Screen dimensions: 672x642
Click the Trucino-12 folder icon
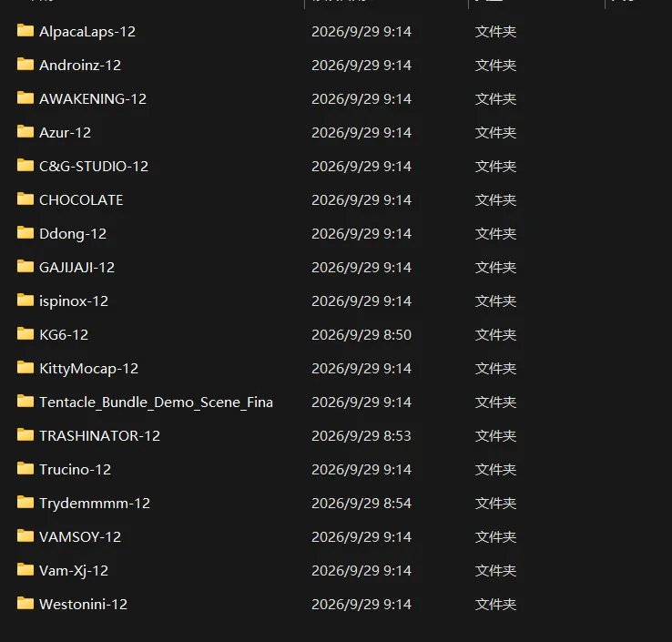click(x=25, y=468)
